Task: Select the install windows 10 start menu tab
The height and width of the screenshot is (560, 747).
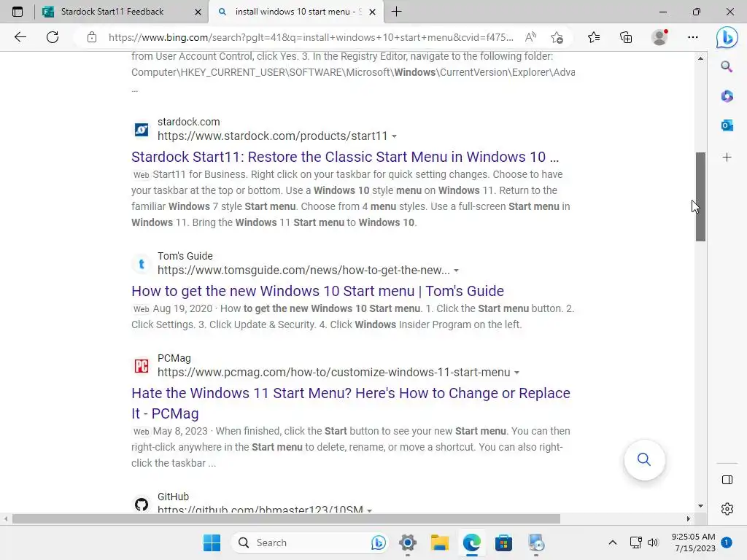Action: click(x=295, y=12)
